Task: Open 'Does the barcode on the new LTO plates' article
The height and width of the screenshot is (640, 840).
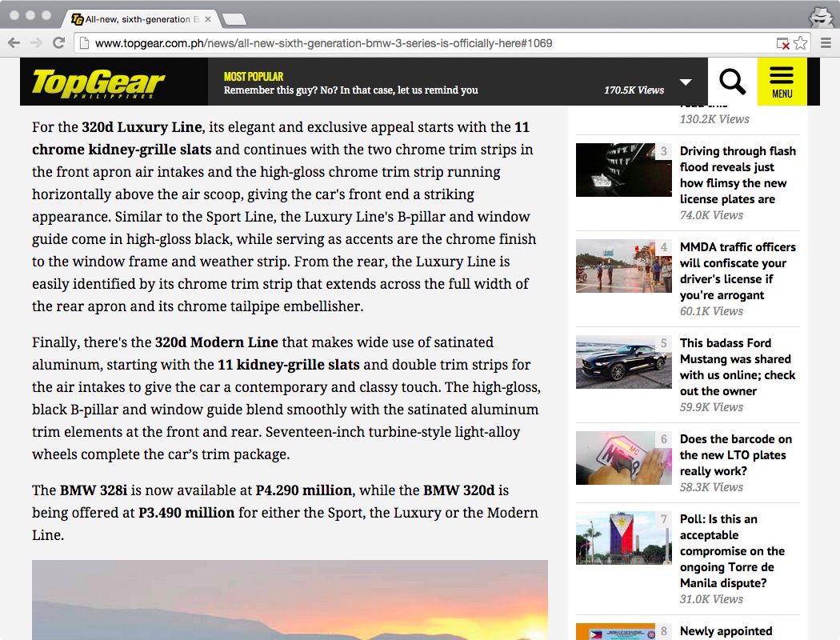Action: 735,454
